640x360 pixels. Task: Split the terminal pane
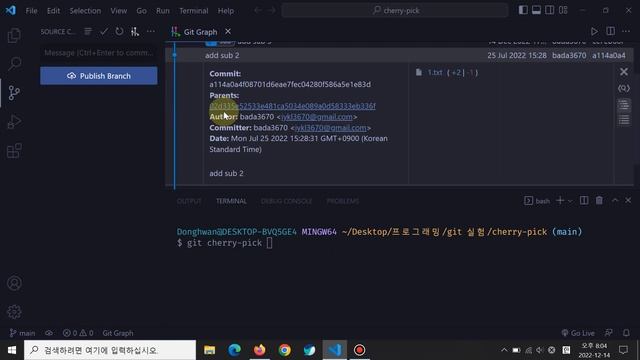pyautogui.click(x=584, y=200)
